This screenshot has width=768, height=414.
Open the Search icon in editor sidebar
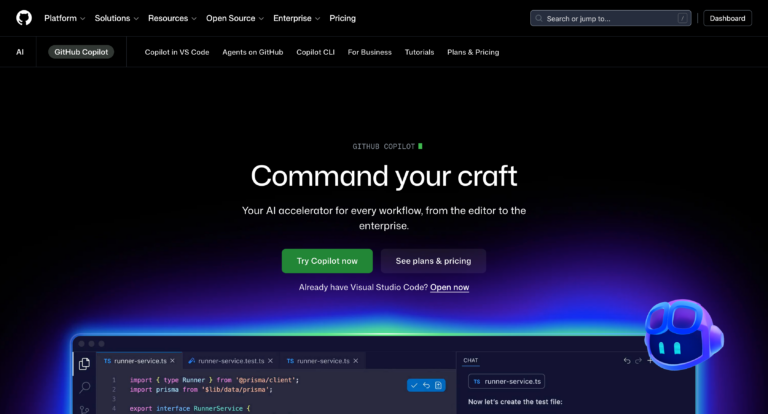click(84, 388)
